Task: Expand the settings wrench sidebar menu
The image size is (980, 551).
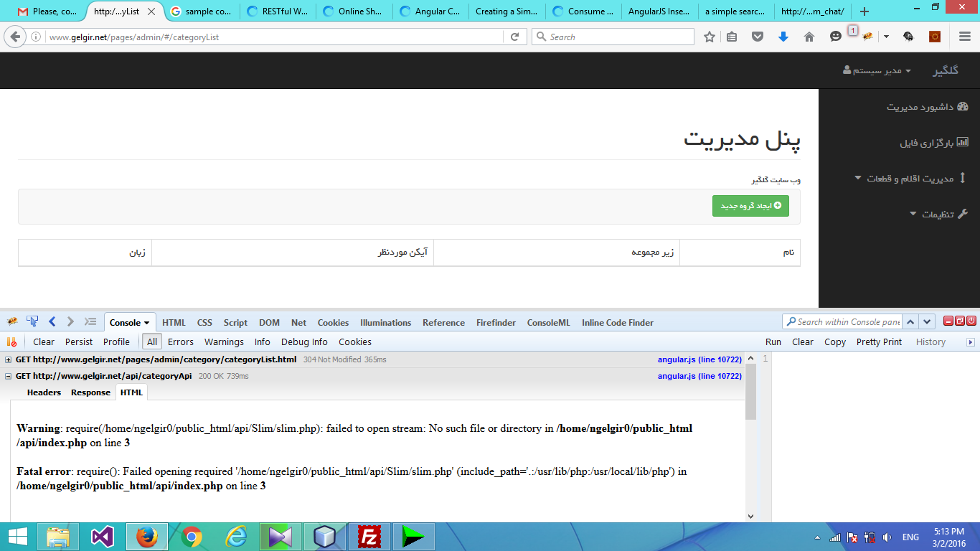Action: pos(938,214)
